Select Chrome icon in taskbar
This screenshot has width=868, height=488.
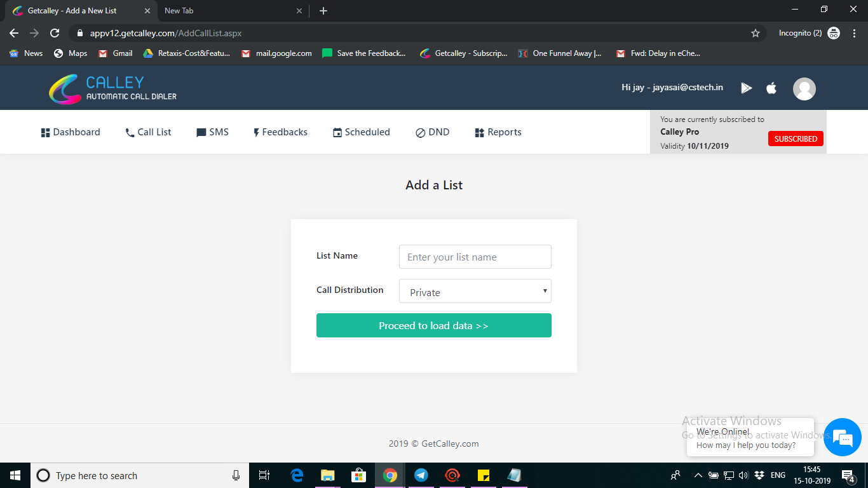point(390,475)
